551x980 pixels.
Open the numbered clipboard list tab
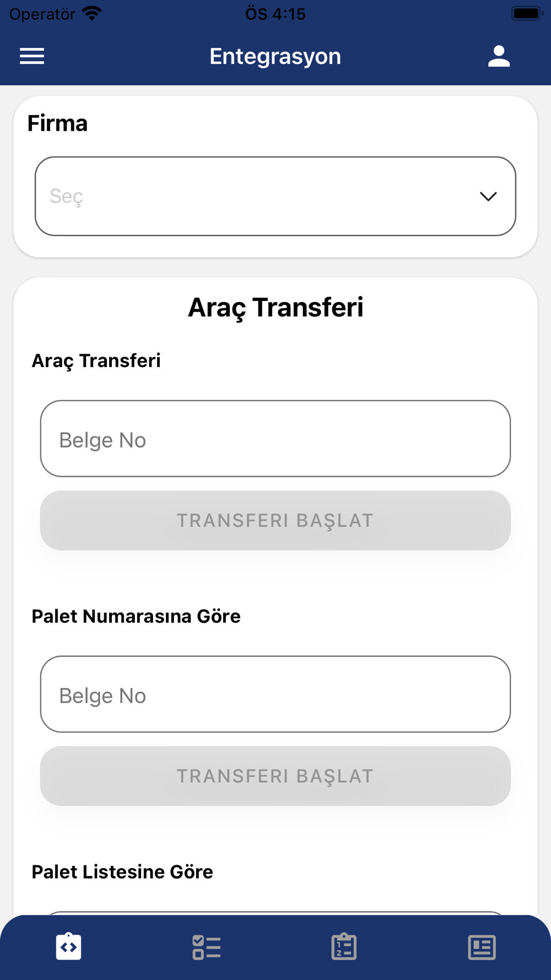coord(344,947)
